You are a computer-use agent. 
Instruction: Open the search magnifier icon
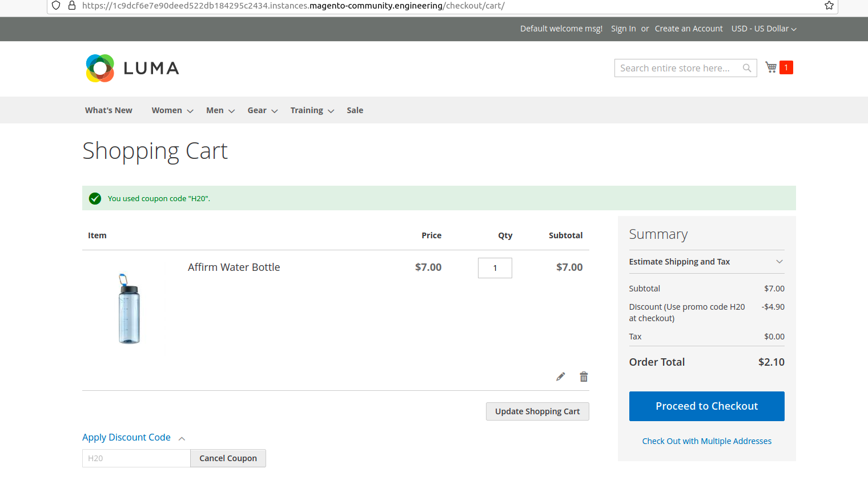point(747,67)
